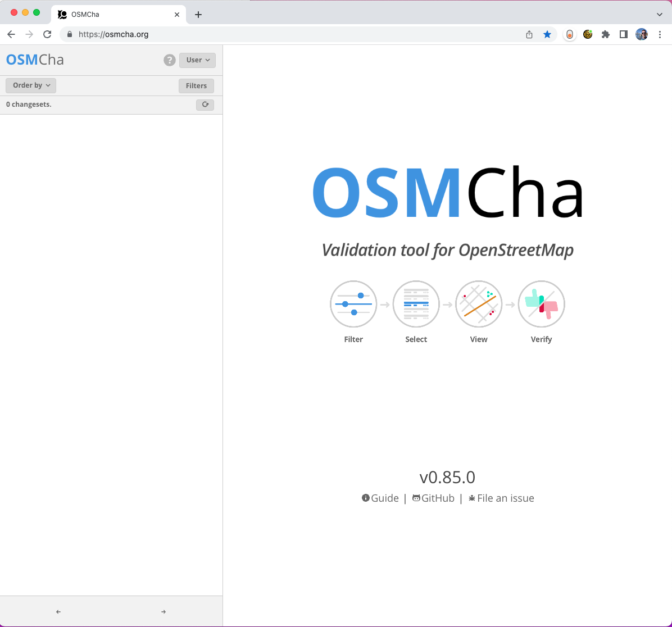Open the help question mark icon

[x=170, y=60]
